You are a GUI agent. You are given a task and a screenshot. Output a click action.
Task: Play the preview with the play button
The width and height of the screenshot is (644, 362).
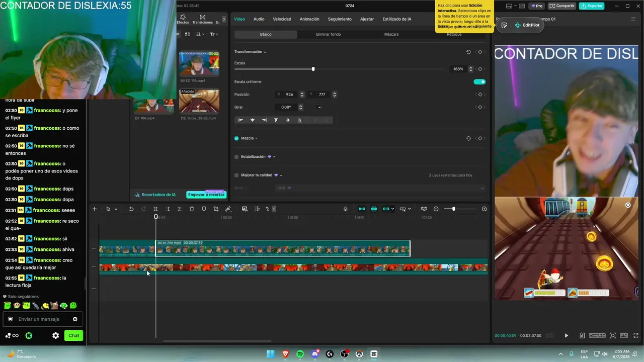tap(566, 335)
